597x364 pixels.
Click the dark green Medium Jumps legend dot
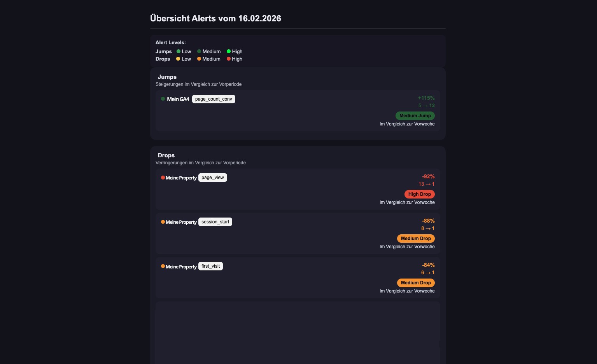click(x=199, y=51)
